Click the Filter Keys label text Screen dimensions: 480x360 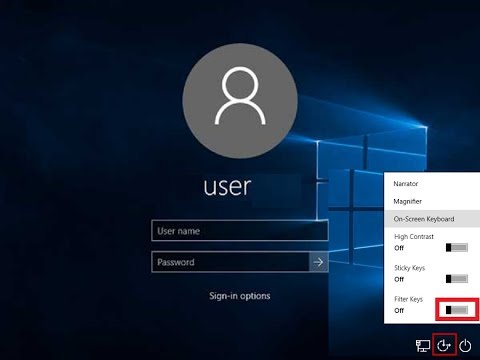click(x=408, y=299)
